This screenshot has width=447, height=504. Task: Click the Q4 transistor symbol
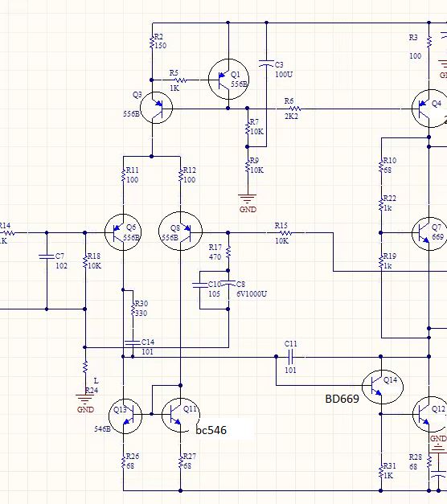pos(430,109)
